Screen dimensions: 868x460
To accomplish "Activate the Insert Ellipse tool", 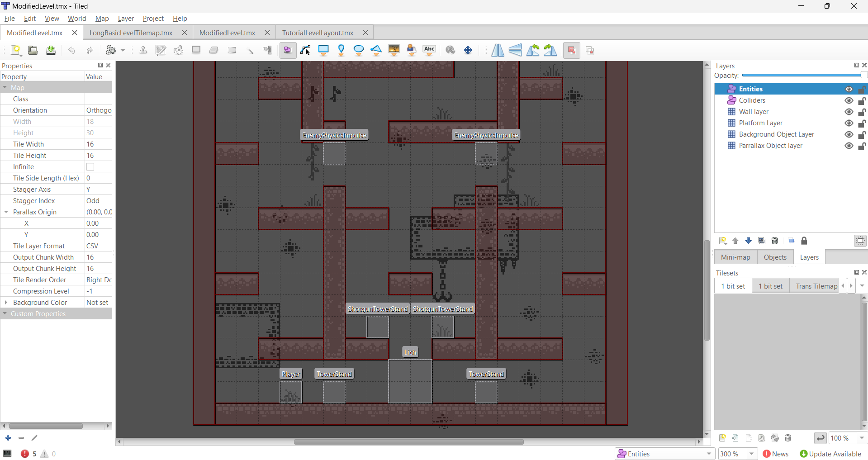I will (x=359, y=50).
